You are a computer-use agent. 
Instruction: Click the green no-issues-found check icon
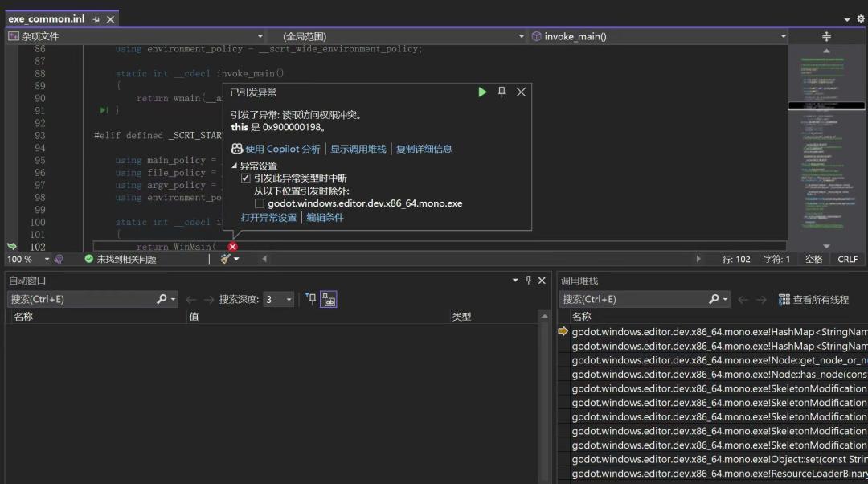[88, 259]
